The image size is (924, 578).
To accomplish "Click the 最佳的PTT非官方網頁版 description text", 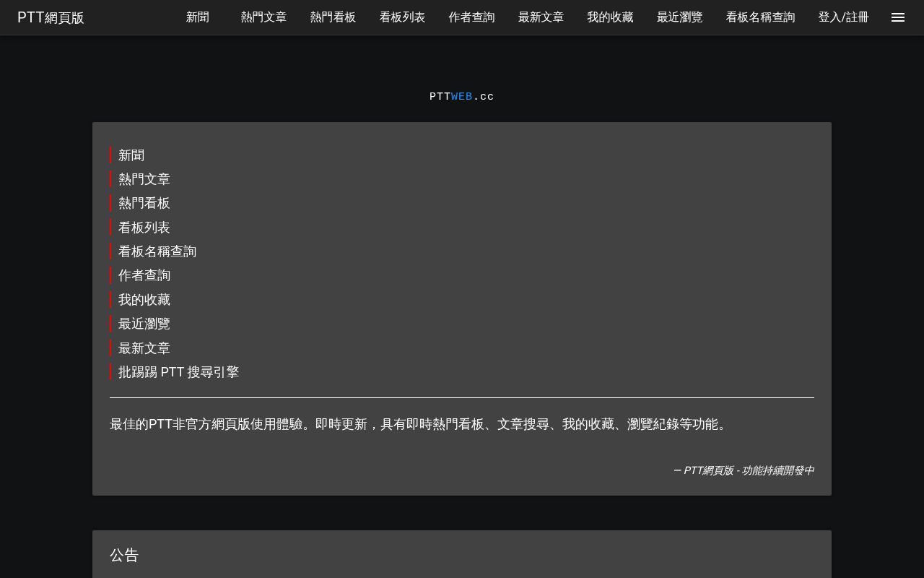I will pos(420,424).
